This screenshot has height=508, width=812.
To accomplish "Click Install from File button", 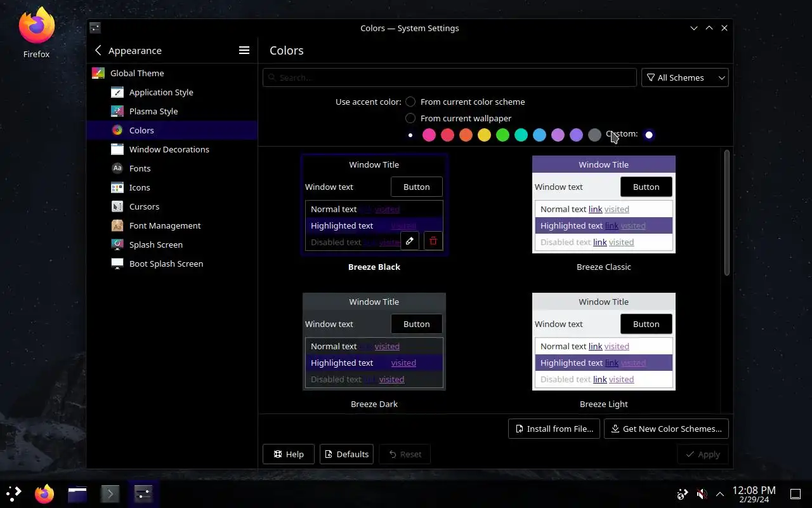I will tap(554, 429).
